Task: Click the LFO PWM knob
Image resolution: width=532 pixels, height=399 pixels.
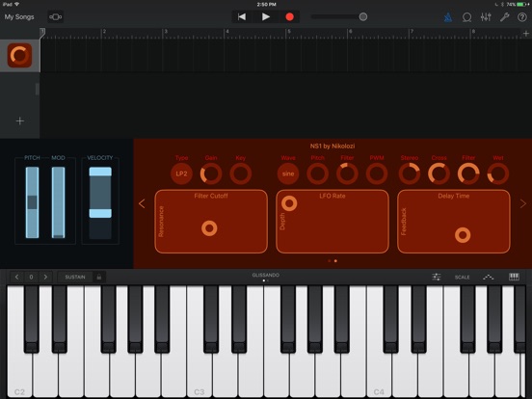Action: pyautogui.click(x=377, y=173)
